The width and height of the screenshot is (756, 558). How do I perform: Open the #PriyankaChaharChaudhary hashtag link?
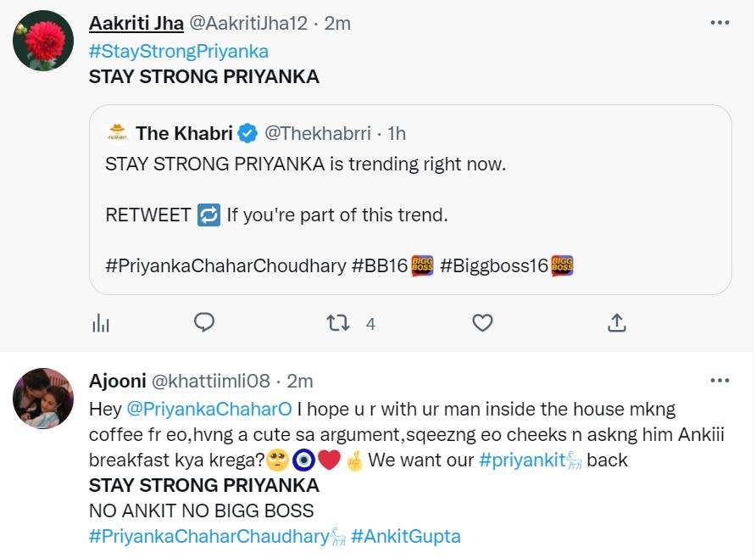208,536
